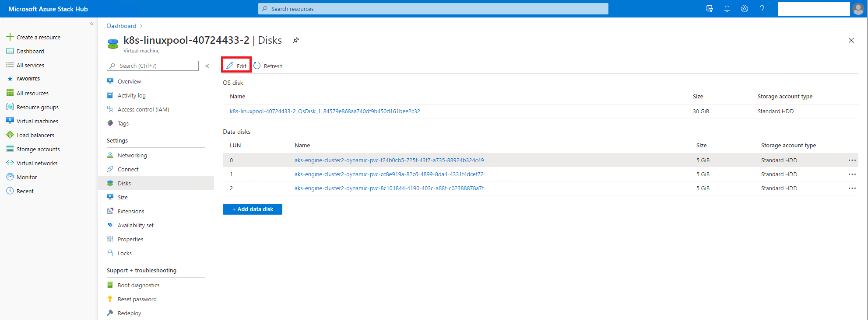Viewport: 868px width, 320px height.
Task: Click the Storage accounts icon
Action: point(10,149)
